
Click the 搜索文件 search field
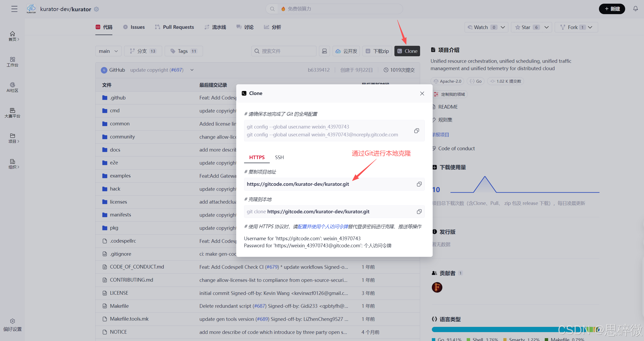click(x=284, y=51)
